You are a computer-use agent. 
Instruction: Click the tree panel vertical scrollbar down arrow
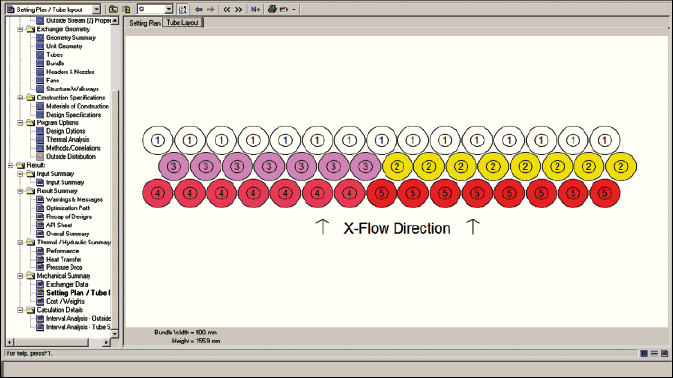pyautogui.click(x=115, y=334)
